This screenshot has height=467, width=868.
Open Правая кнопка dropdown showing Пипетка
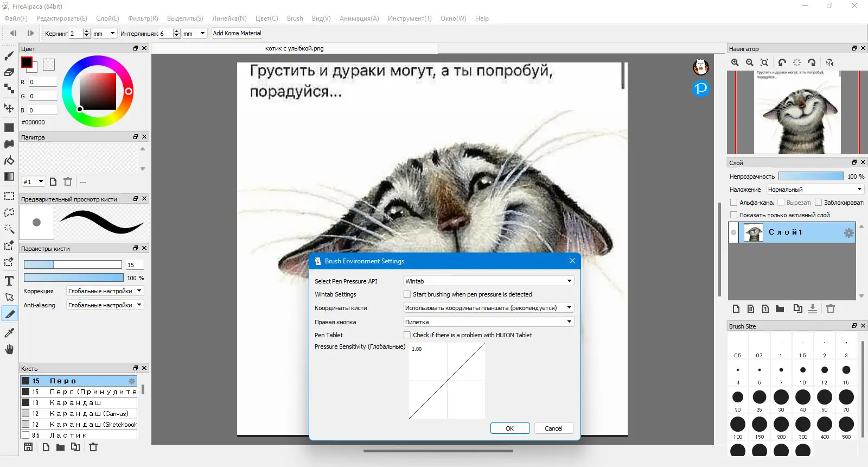(488, 322)
